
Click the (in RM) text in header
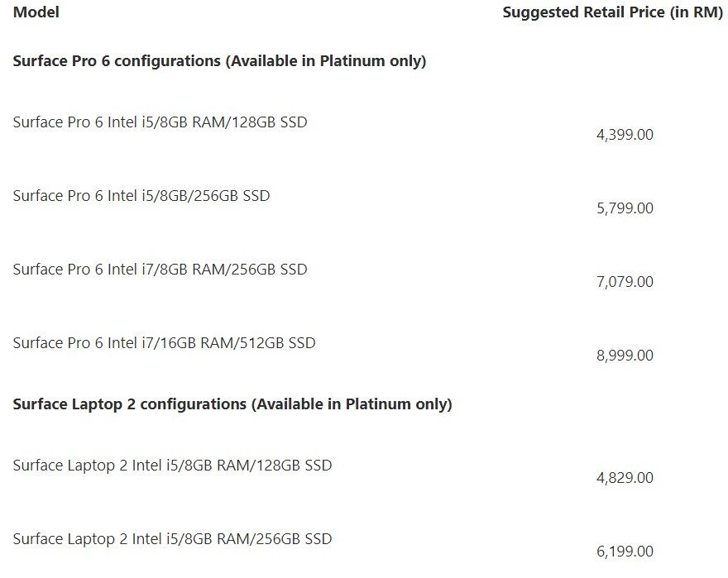697,12
